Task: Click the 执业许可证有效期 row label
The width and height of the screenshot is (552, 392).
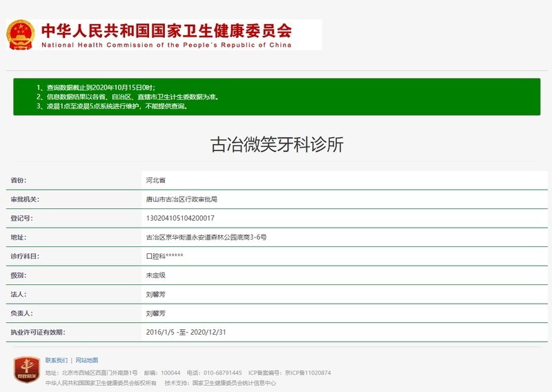Action: click(38, 333)
